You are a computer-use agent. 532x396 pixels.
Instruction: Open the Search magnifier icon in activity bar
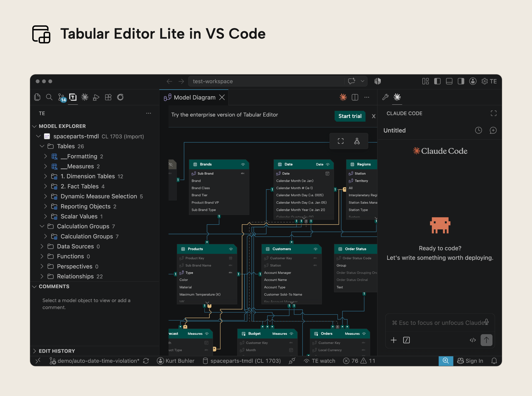(49, 97)
